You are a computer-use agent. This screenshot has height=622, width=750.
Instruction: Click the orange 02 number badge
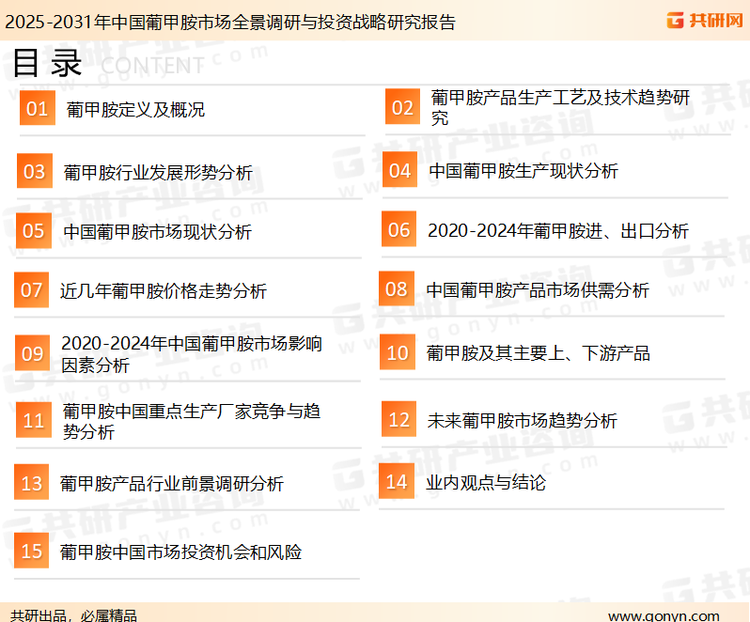pyautogui.click(x=403, y=107)
